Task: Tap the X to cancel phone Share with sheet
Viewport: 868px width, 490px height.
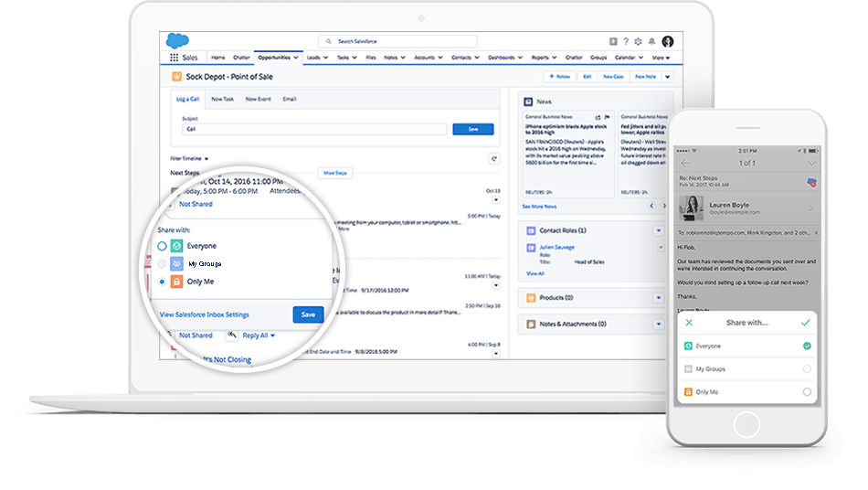Action: 689,322
